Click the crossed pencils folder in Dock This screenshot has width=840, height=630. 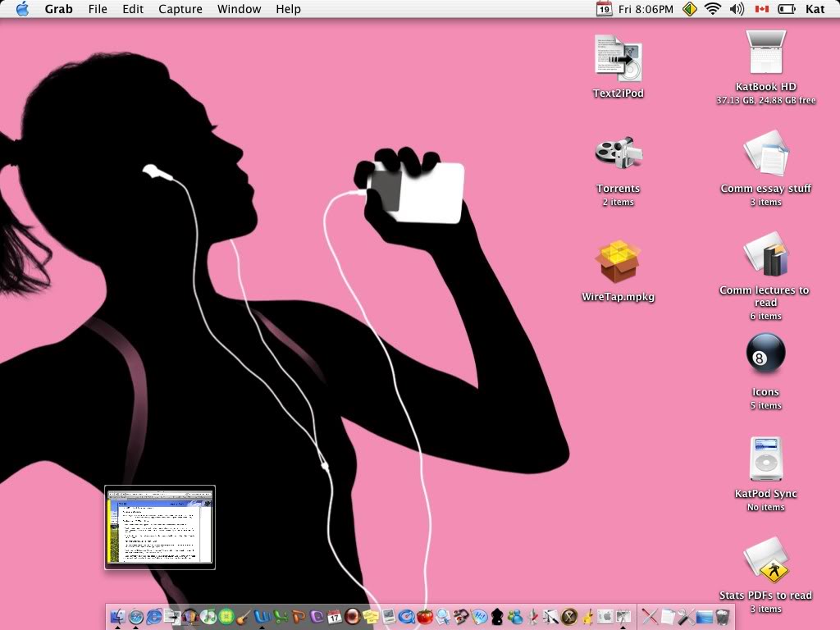[x=650, y=617]
